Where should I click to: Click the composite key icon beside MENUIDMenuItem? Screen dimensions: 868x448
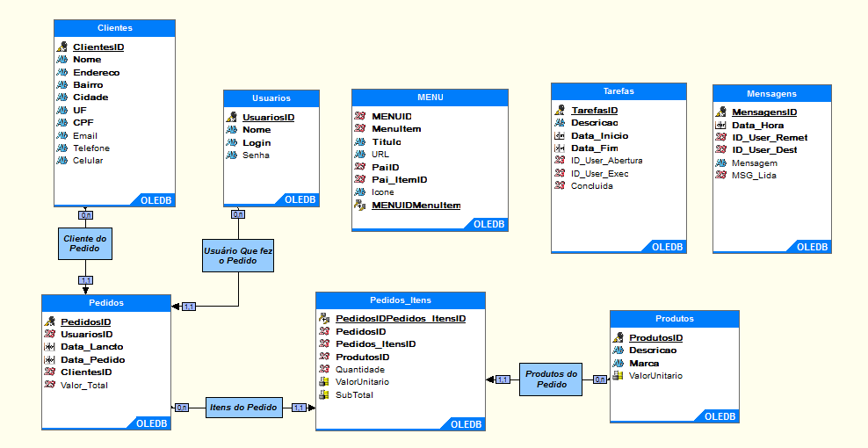(x=360, y=205)
